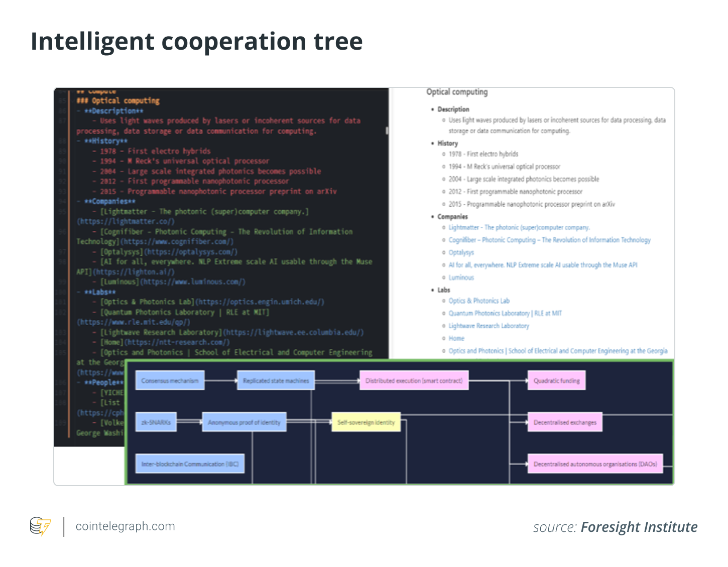The height and width of the screenshot is (567, 728).
Task: Open the Optalysys company link
Action: (x=461, y=252)
